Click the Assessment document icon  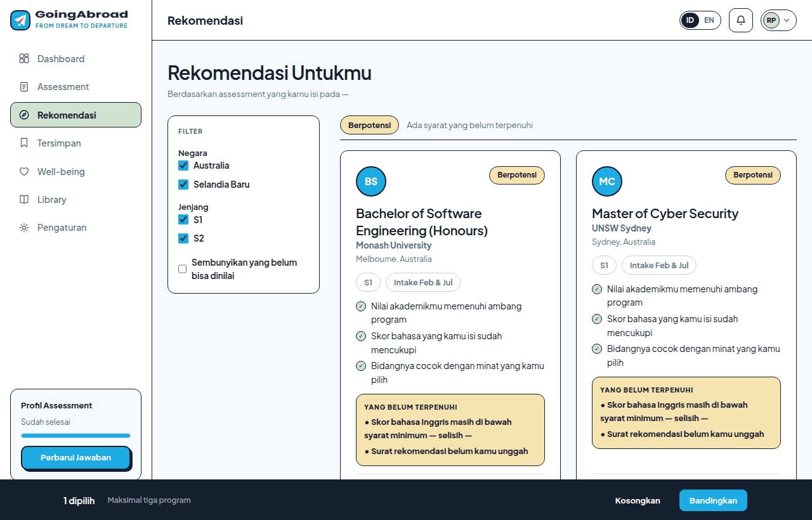pos(24,87)
